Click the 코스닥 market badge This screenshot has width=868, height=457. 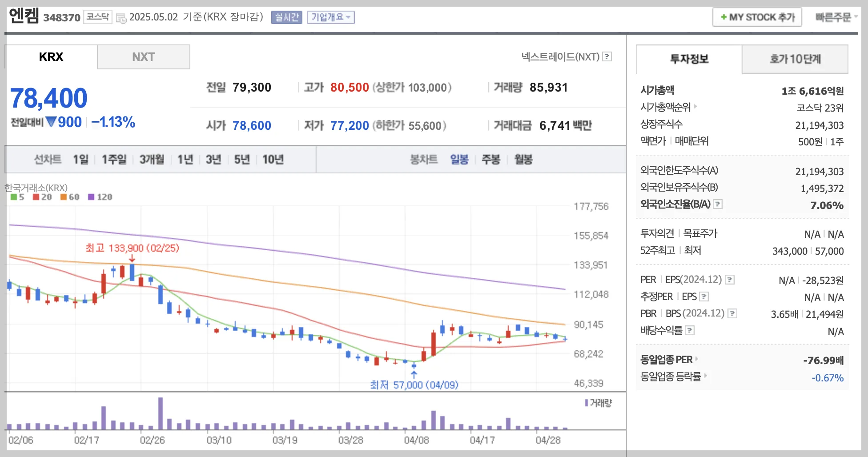[x=98, y=17]
